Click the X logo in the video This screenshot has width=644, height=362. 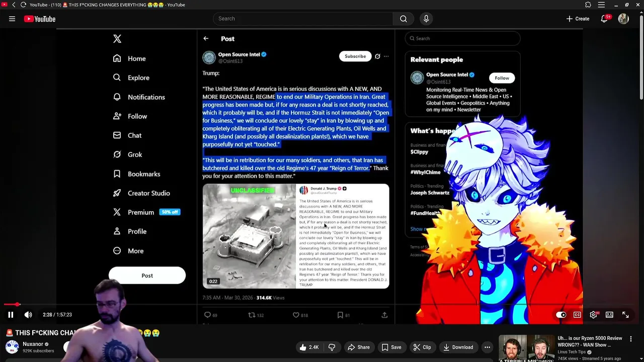click(117, 39)
